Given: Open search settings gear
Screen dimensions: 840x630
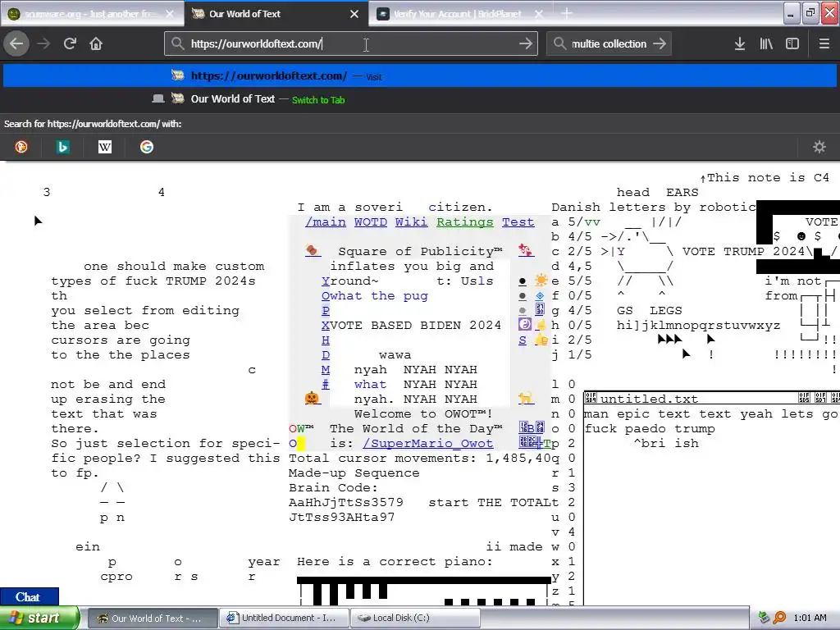Looking at the screenshot, I should (x=819, y=147).
